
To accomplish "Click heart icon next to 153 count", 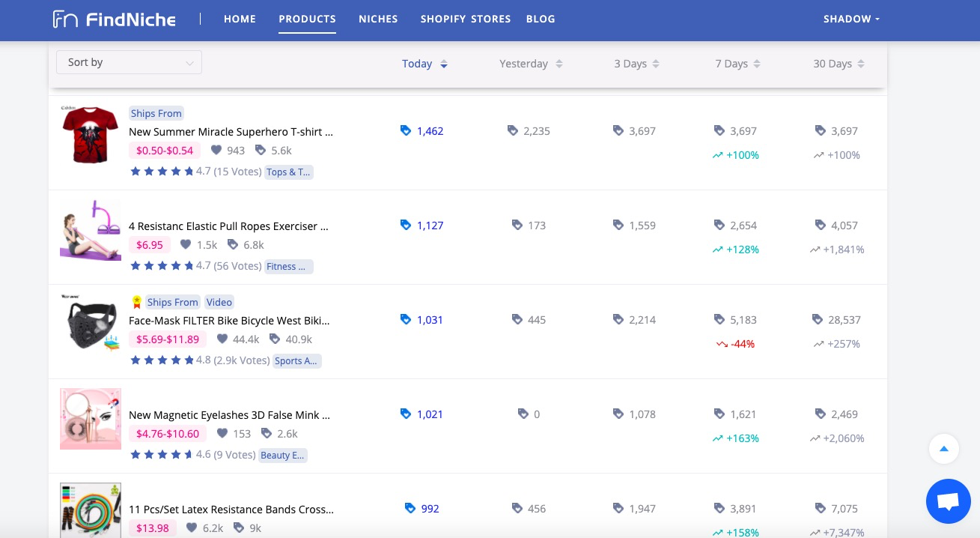I will (x=222, y=434).
